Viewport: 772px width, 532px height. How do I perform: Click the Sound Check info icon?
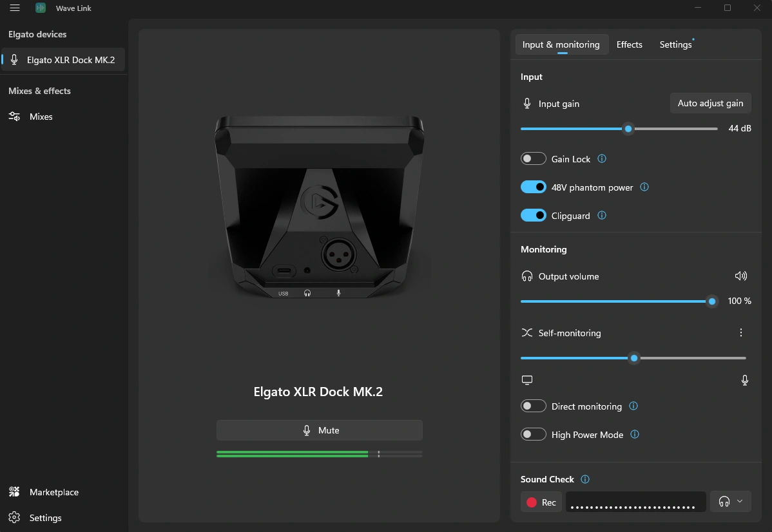(x=585, y=479)
